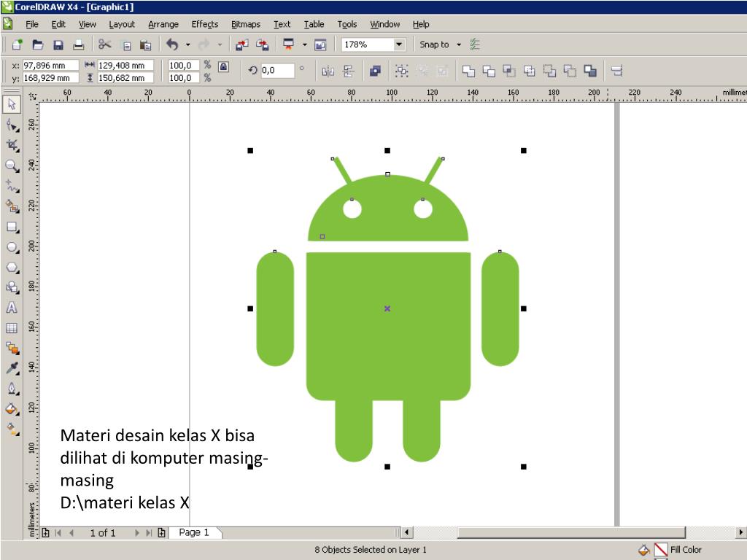This screenshot has height=560, width=747.
Task: Expand the Application Launcher dropdown arrow
Action: (x=304, y=44)
